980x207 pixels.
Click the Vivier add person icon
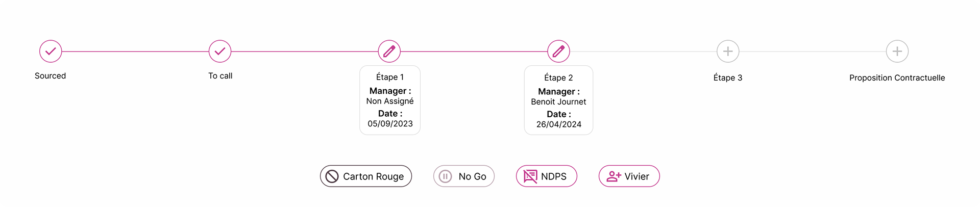point(614,176)
